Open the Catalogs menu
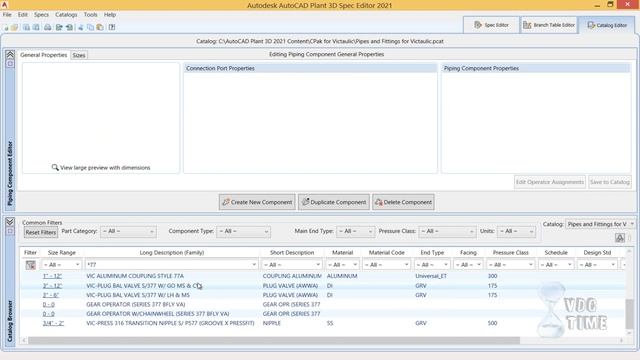 66,14
